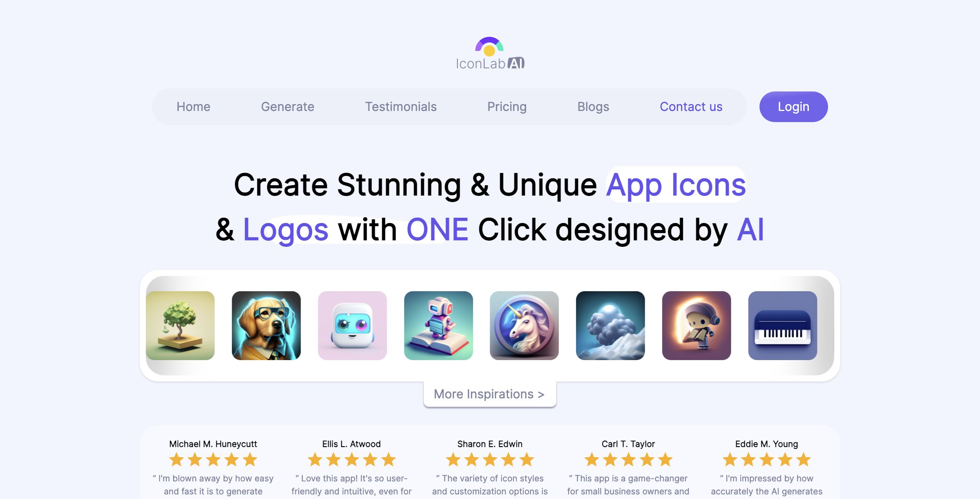980x499 pixels.
Task: Select the cute white robot face icon
Action: 353,326
